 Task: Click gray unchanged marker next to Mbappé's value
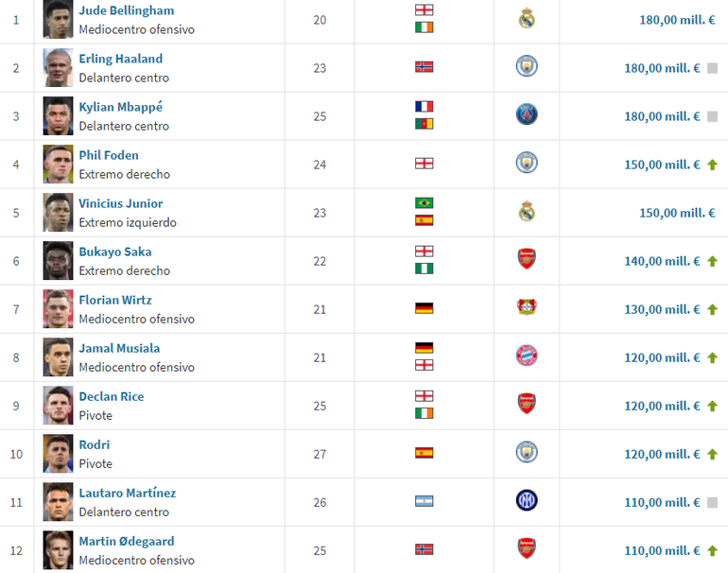coord(712,116)
